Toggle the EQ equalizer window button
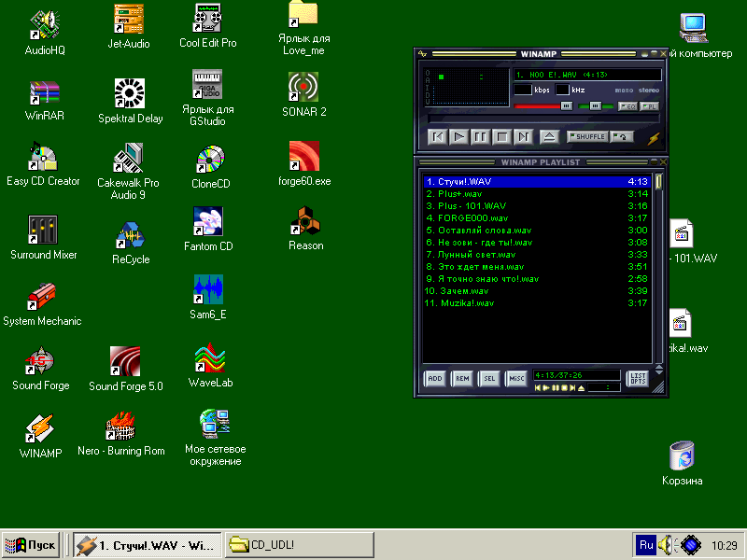 (x=627, y=106)
